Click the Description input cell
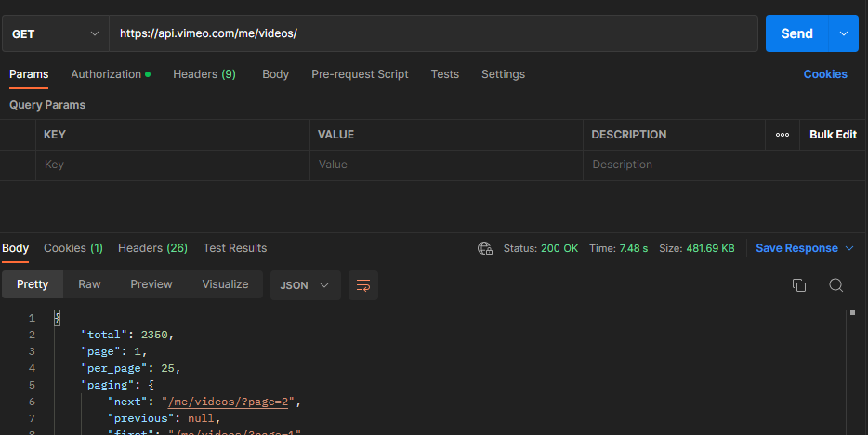 724,165
